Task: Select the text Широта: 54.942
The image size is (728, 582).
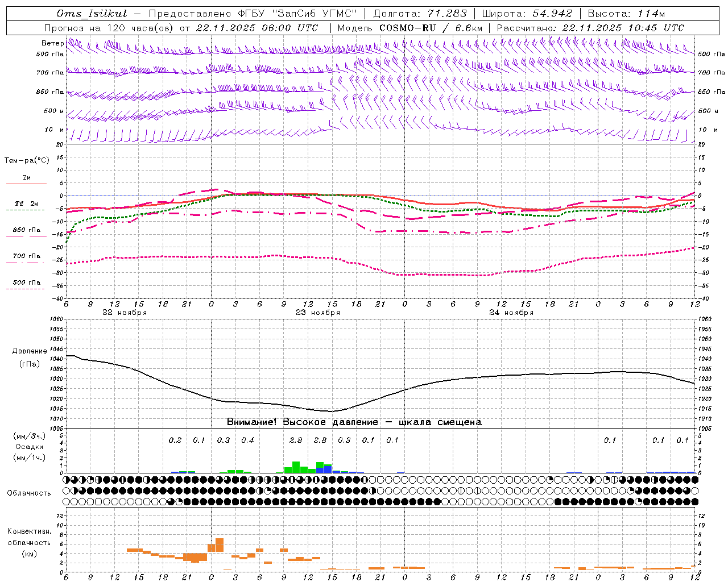Action: coord(527,14)
